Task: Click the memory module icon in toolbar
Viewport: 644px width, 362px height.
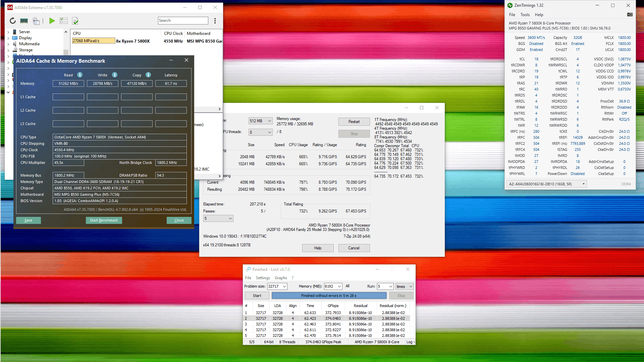Action: (x=24, y=21)
